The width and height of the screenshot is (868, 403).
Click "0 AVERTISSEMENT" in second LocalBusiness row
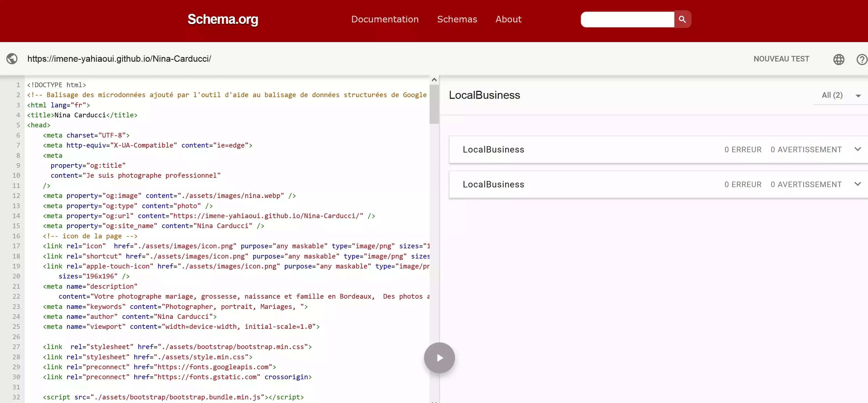coord(806,185)
